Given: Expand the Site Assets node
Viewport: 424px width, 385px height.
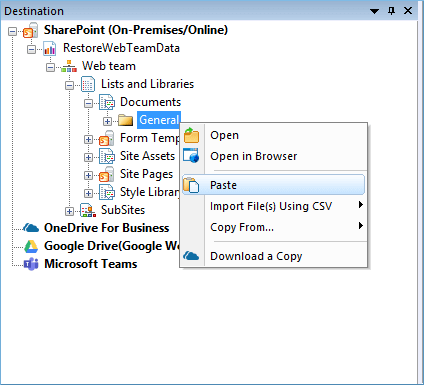Looking at the screenshot, I should coord(88,157).
